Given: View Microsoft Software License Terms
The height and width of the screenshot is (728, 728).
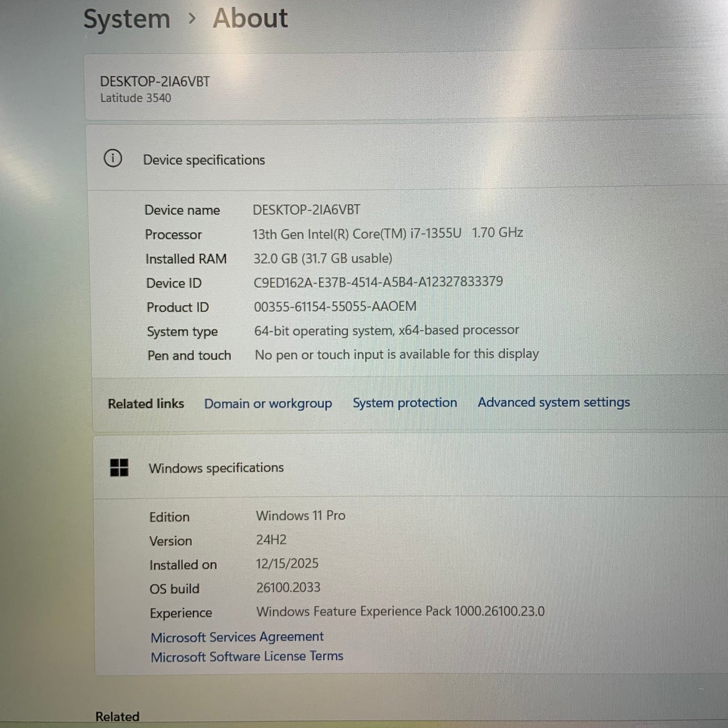Looking at the screenshot, I should click(246, 656).
